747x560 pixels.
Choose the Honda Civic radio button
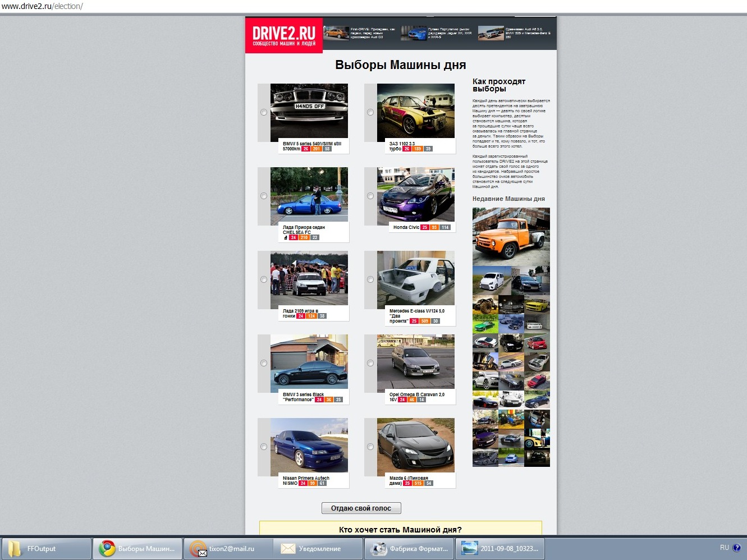pyautogui.click(x=370, y=196)
